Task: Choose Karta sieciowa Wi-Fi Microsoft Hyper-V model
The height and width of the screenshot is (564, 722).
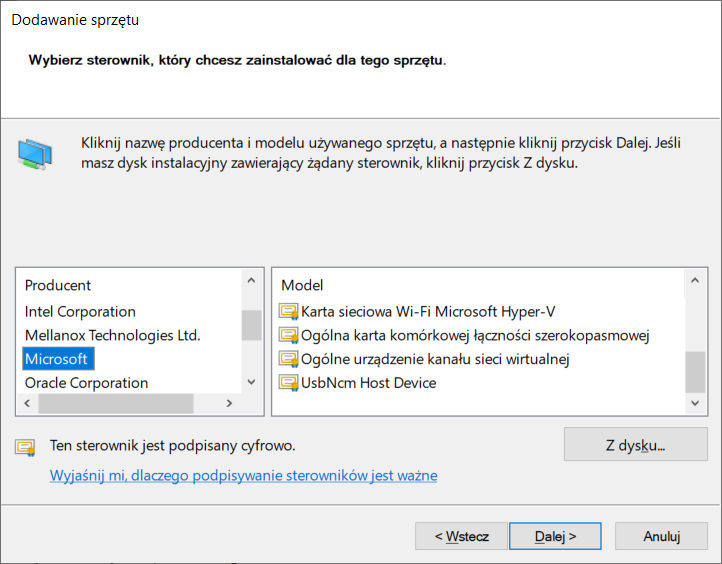Action: coord(428,312)
